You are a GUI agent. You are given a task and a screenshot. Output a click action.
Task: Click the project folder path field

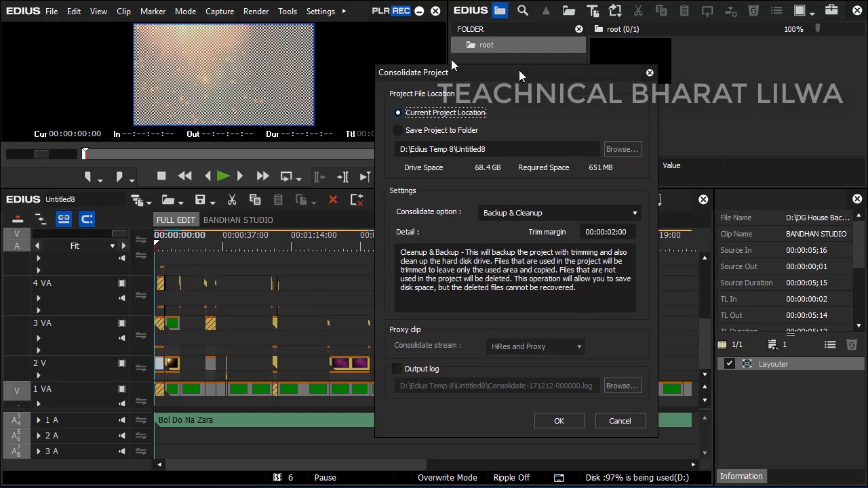pyautogui.click(x=498, y=149)
